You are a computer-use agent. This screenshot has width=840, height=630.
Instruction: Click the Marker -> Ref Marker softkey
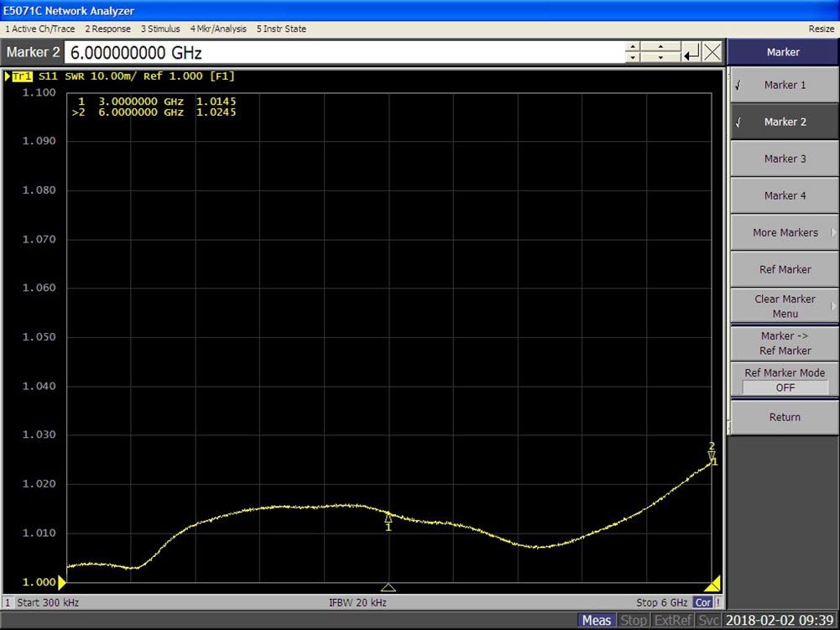point(784,343)
